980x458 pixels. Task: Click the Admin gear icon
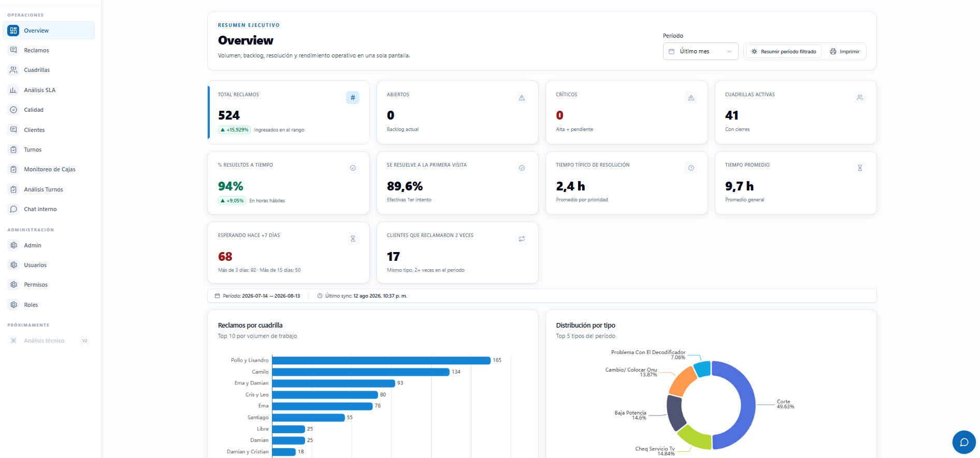(13, 245)
